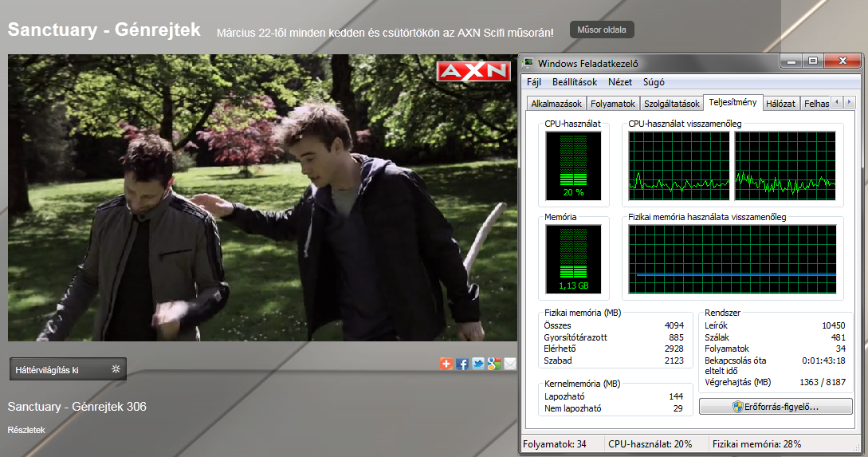Share the video on Facebook

[462, 364]
